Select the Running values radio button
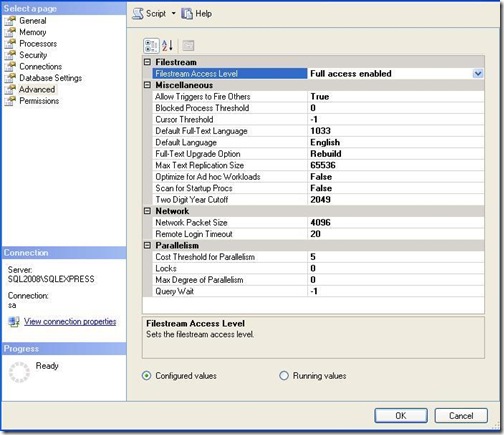Screen dimensions: 504x435 (284, 376)
